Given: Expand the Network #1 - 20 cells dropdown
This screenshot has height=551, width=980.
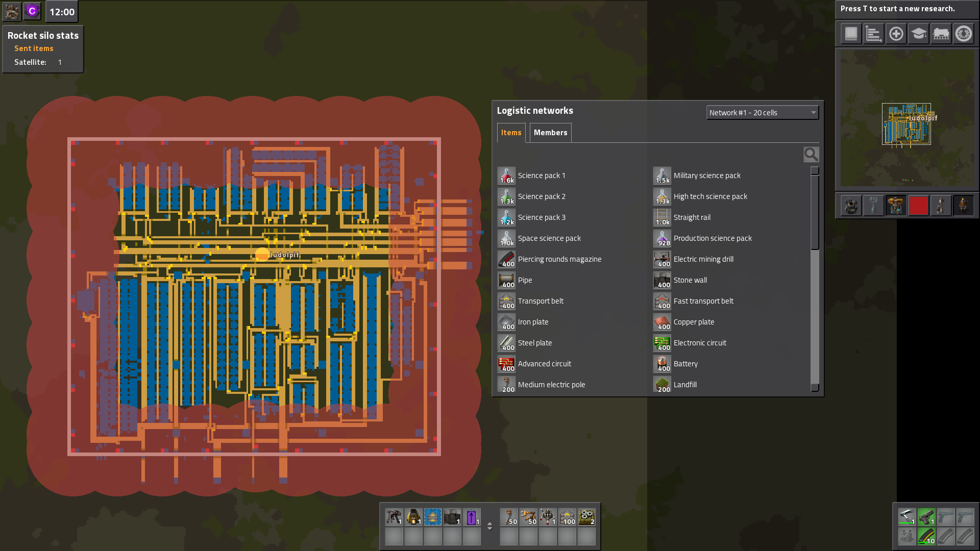Looking at the screenshot, I should pos(763,113).
